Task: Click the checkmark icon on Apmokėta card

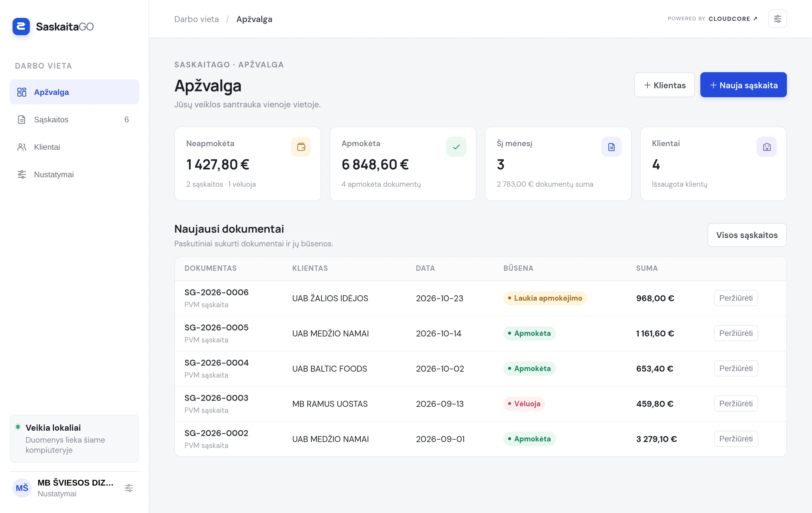Action: 456,147
